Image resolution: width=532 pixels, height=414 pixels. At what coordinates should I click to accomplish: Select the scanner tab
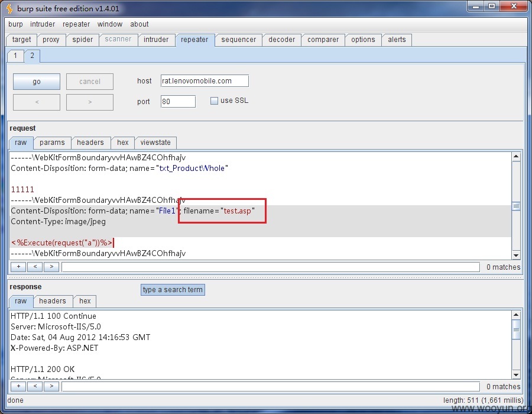118,40
